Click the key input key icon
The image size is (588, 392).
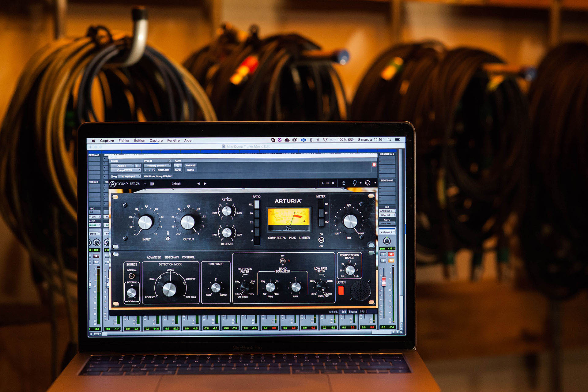click(114, 176)
